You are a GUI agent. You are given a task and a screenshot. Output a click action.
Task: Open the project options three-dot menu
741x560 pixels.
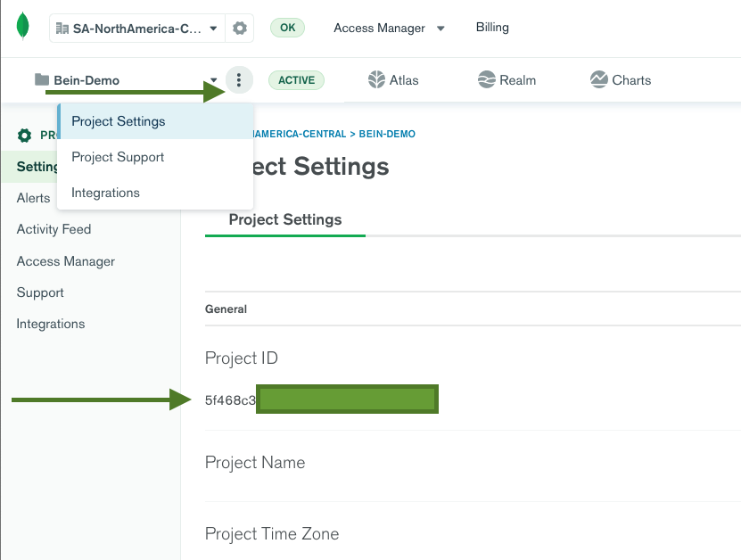(239, 80)
